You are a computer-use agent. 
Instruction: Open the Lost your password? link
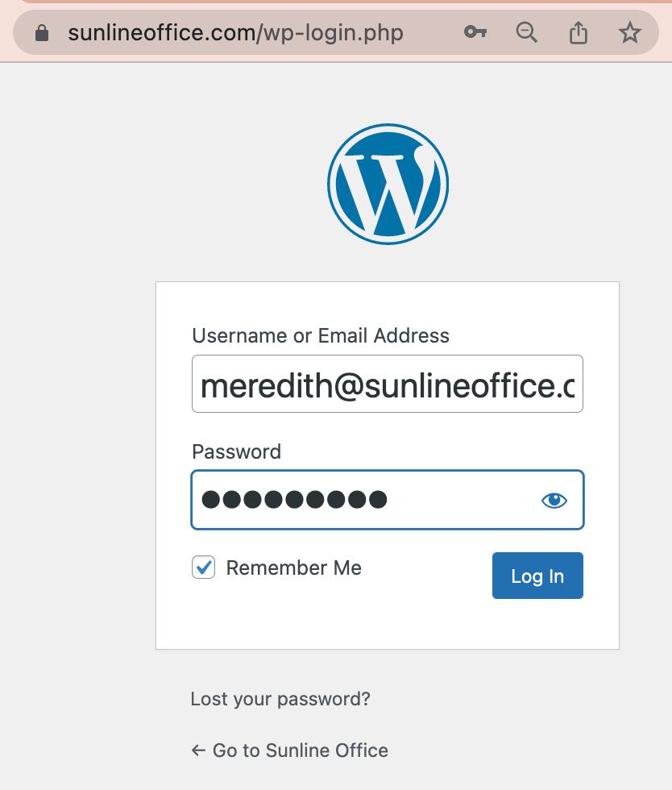pos(280,699)
